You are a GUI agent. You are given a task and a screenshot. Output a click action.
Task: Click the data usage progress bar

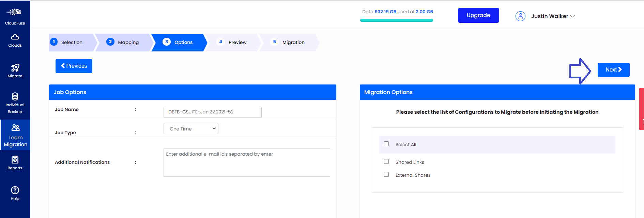397,20
